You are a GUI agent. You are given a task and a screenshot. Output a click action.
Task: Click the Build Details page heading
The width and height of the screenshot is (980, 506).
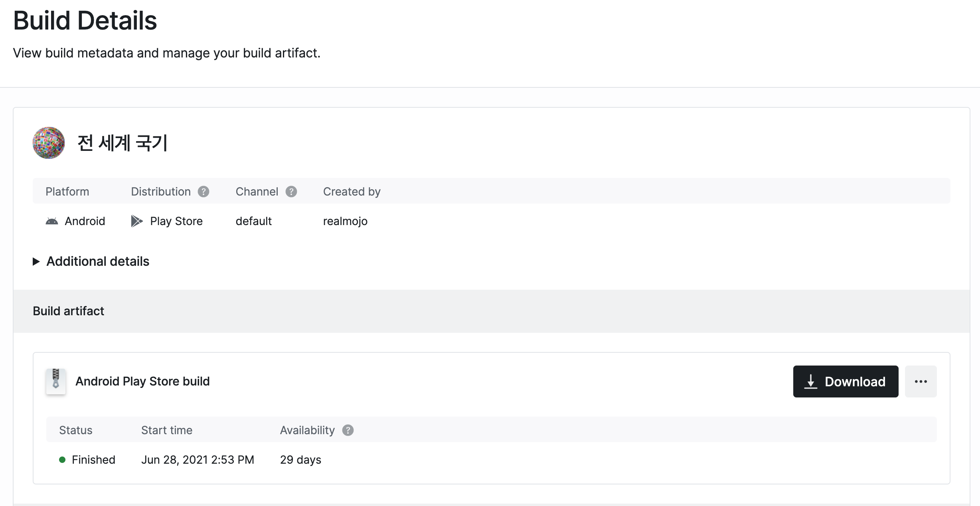point(85,21)
